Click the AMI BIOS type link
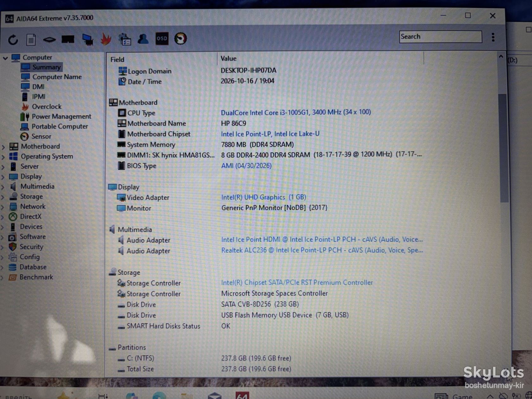The height and width of the screenshot is (399, 532). (x=246, y=166)
